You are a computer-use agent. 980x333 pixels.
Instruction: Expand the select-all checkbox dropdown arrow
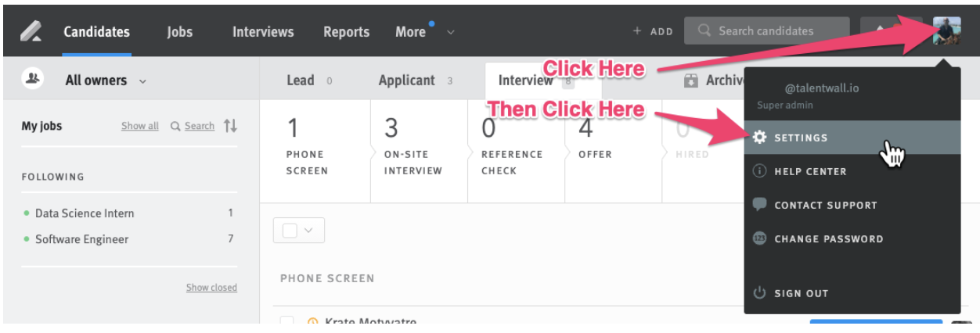point(308,231)
